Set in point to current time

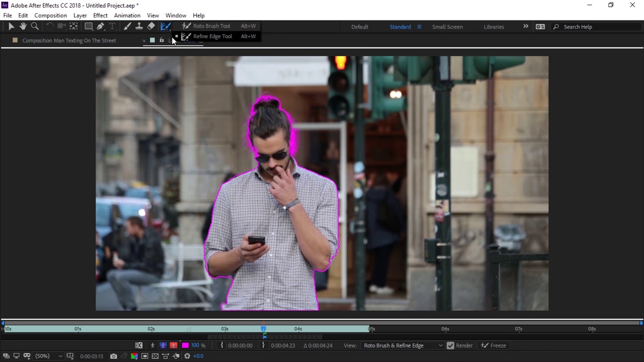click(222, 345)
